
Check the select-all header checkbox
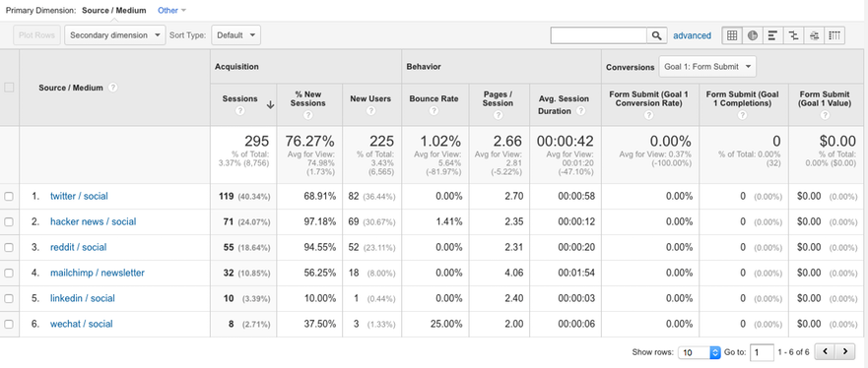8,88
